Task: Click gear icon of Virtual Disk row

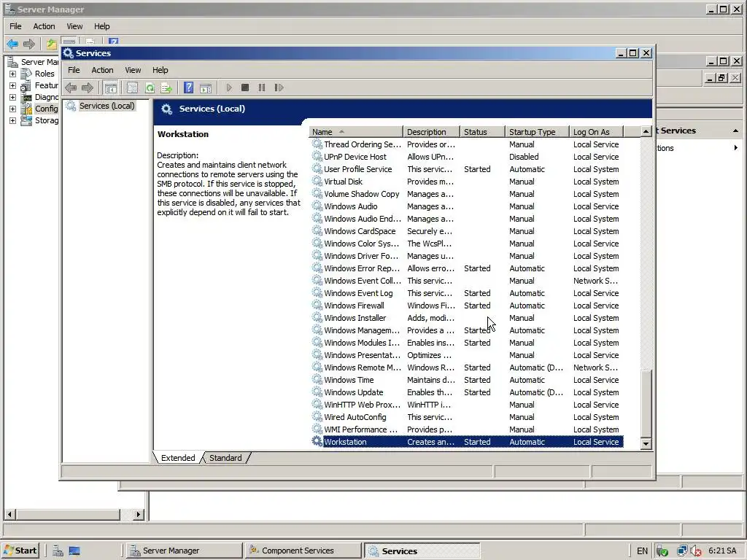Action: [x=317, y=182]
